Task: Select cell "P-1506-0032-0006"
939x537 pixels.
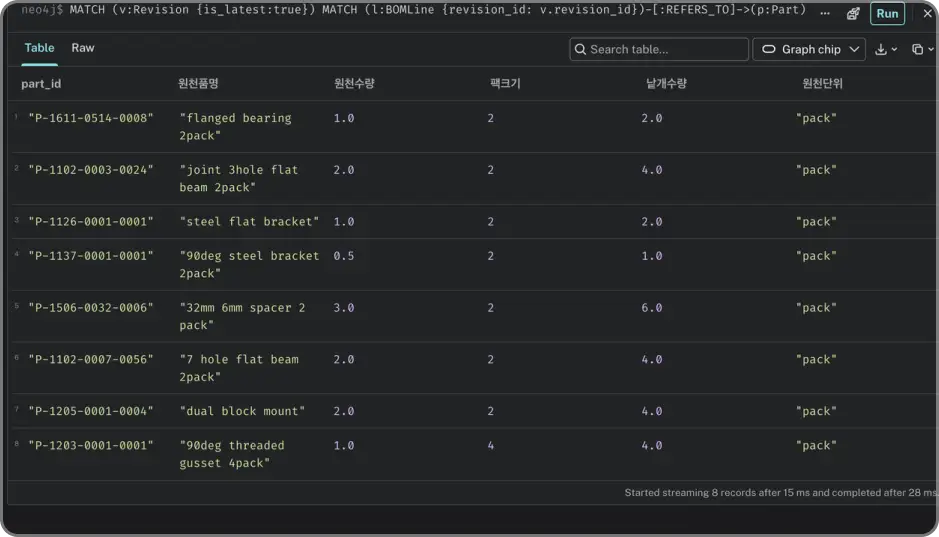Action: tap(91, 308)
